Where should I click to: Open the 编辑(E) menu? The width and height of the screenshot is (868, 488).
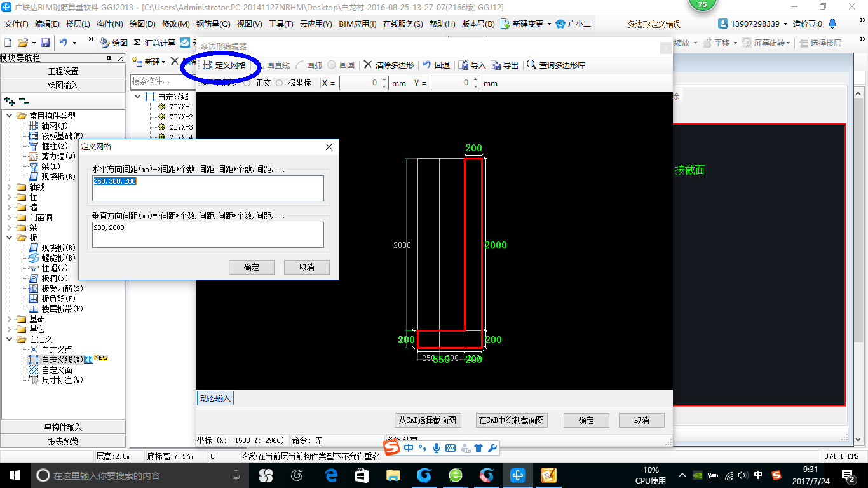(47, 24)
